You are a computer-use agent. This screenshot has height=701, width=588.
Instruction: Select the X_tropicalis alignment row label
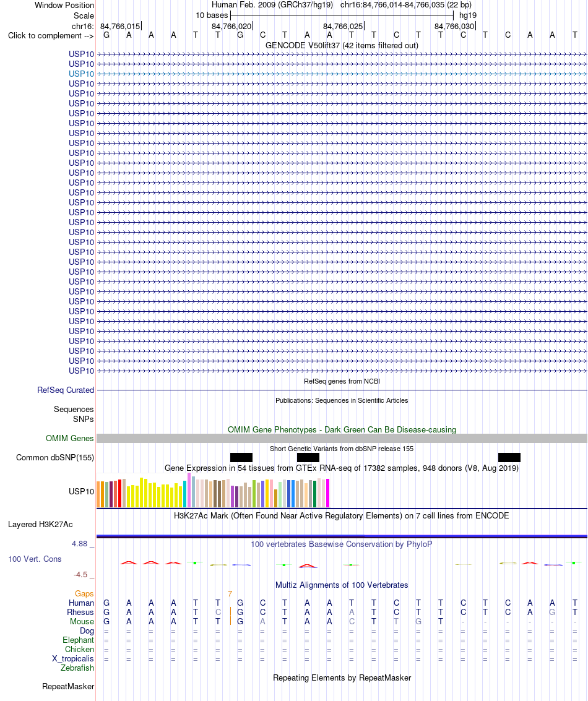point(73,658)
